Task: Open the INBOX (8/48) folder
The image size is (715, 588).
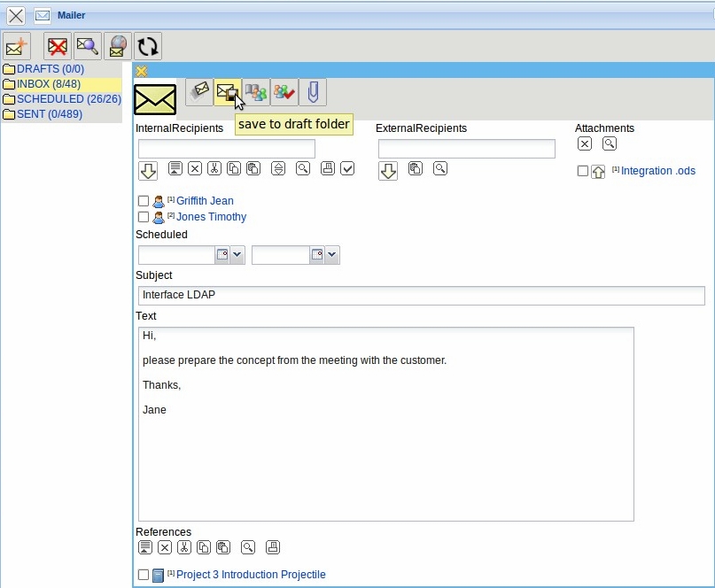Action: point(48,84)
